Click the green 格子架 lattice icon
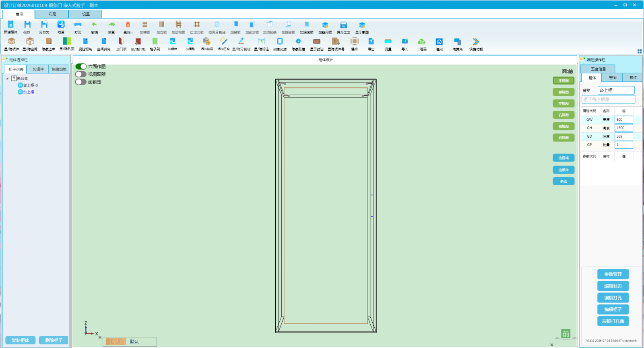Screen dimensions: 644x348 tap(155, 41)
